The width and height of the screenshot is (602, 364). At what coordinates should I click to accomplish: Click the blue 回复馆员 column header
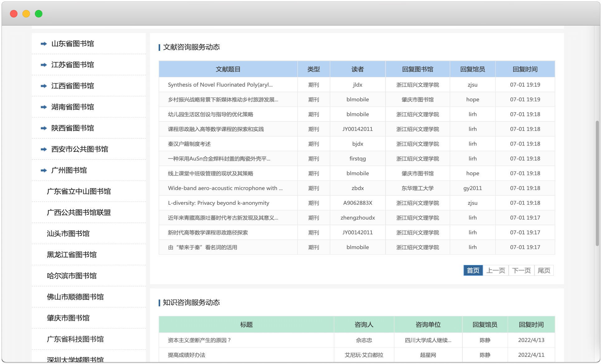click(x=473, y=69)
